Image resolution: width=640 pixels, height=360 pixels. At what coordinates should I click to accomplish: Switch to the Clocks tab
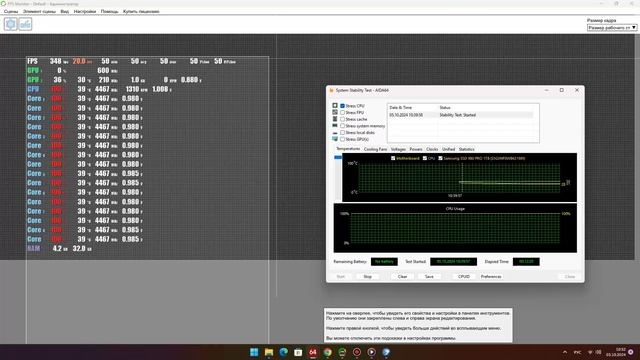click(x=432, y=149)
